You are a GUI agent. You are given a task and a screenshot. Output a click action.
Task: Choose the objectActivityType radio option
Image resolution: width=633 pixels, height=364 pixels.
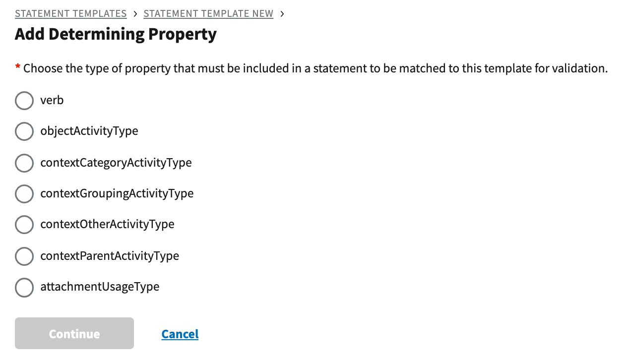24,131
